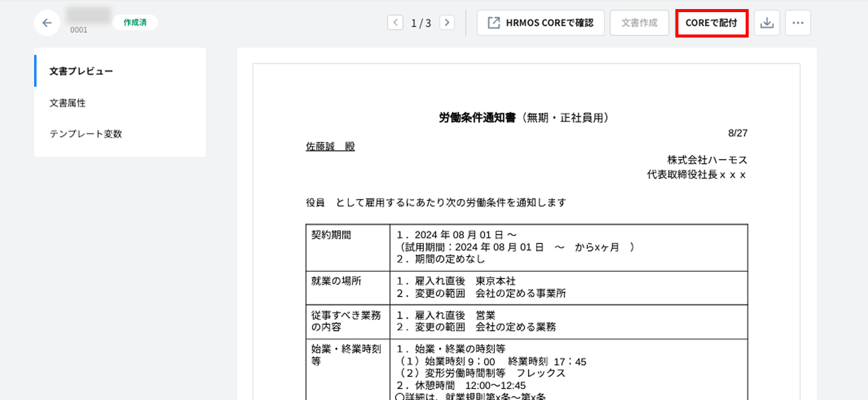The image size is (868, 400).
Task: Click the 変形労働時間制等 フレックス line
Action: pos(480,373)
